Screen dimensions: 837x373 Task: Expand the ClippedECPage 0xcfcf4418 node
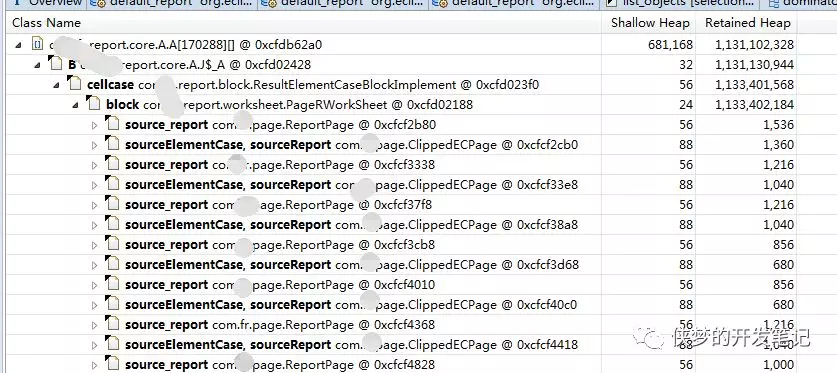(x=94, y=345)
